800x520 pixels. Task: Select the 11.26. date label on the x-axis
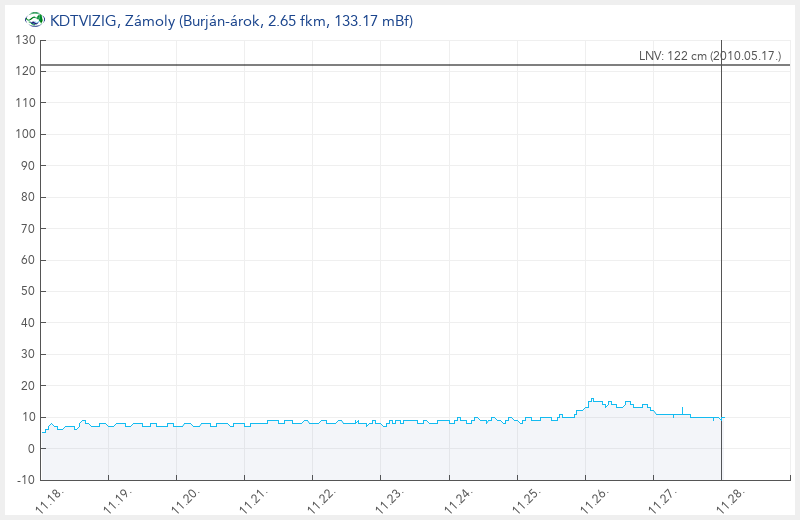(594, 499)
